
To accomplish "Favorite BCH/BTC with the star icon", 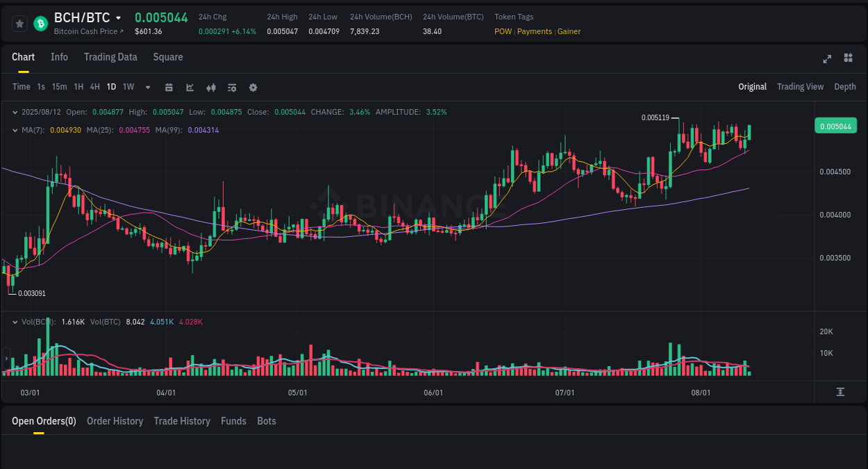I will point(19,23).
